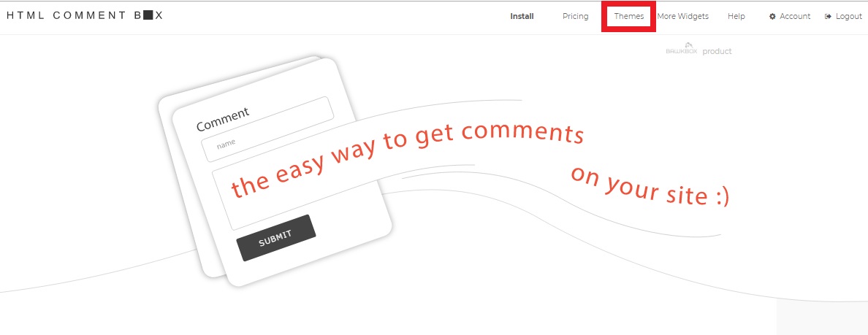
Task: Click the name field in the illustration
Action: pos(267,129)
